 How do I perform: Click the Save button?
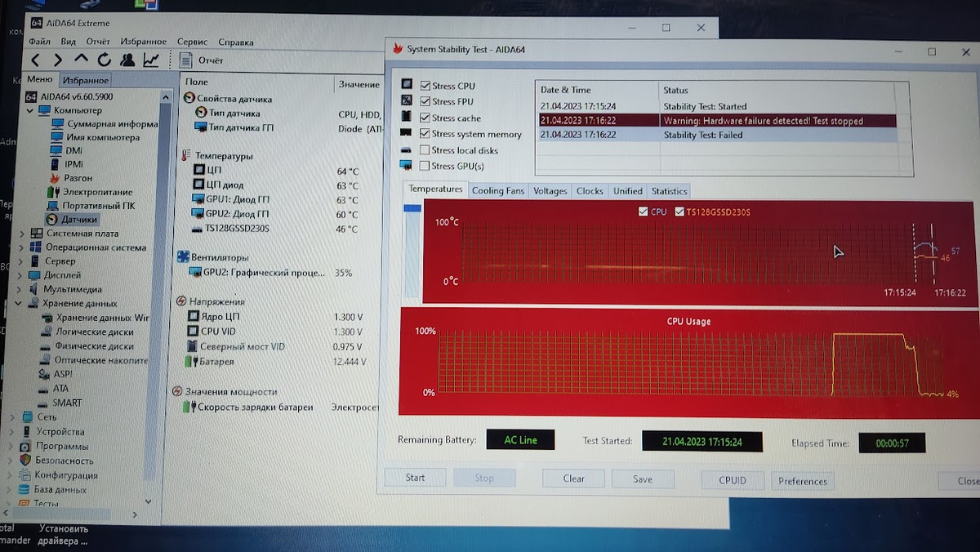coord(643,479)
